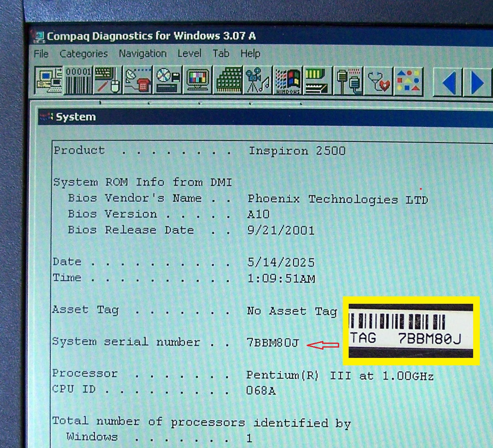Click the 'Bios Version' label
Screen dimensions: 493x448
[112, 214]
